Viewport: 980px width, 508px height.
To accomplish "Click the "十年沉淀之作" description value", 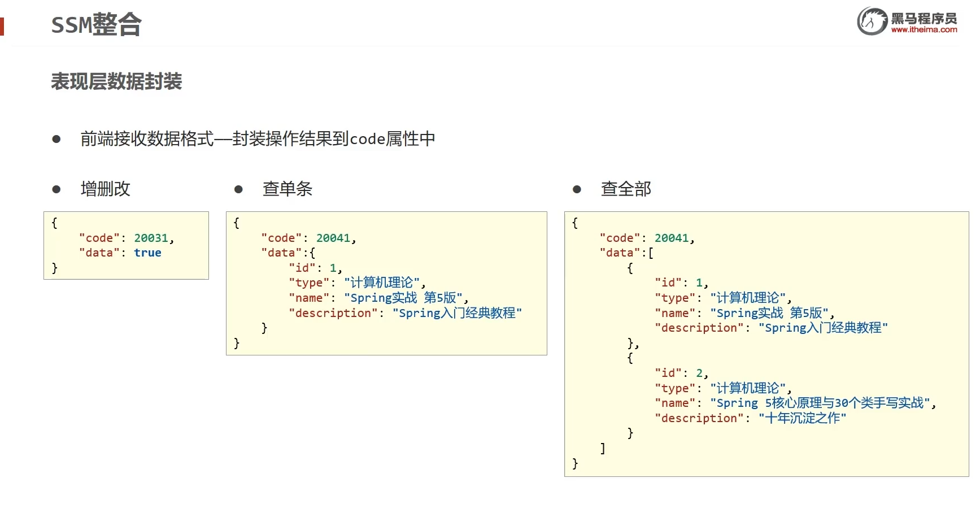I will (802, 418).
